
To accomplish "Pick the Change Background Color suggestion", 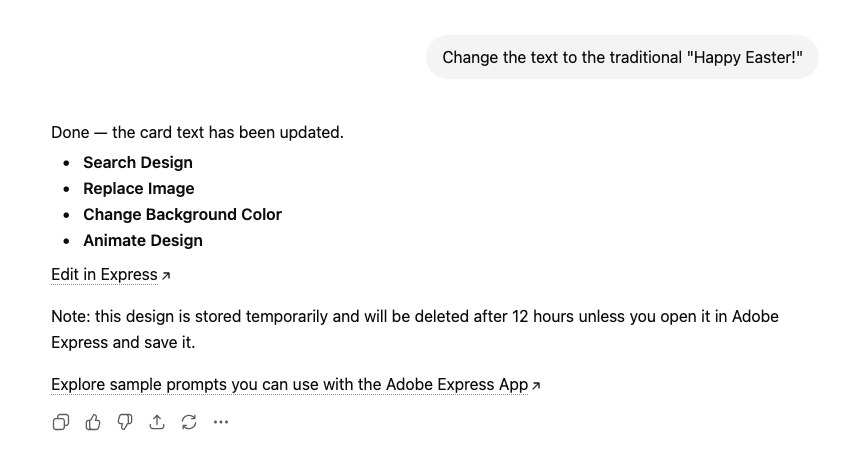I will (x=182, y=214).
